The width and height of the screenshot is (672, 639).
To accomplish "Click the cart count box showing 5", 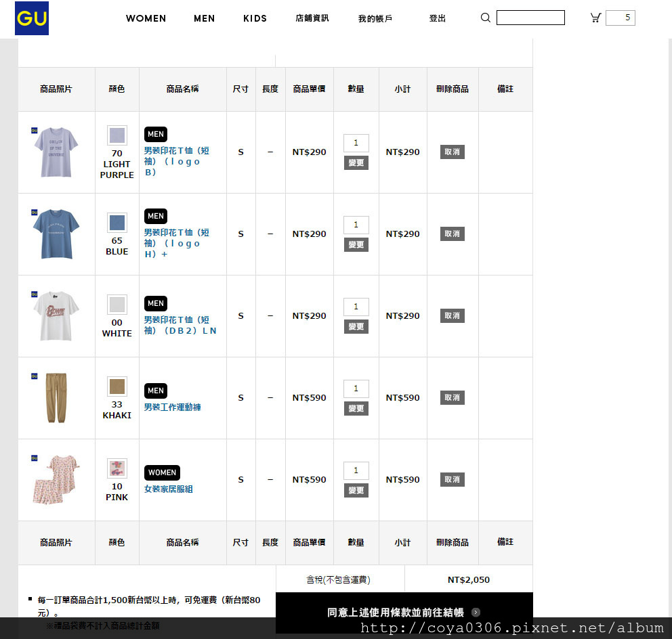I will 620,18.
